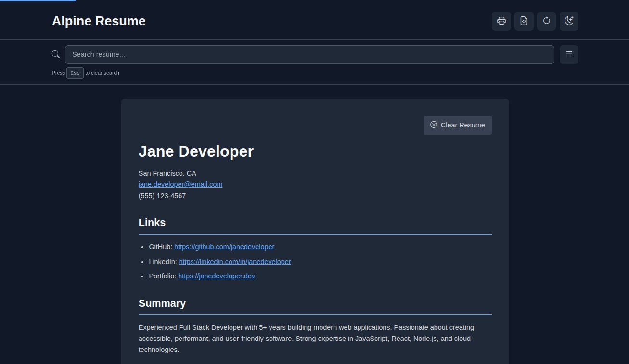Click the Esc key hint badge
This screenshot has height=364, width=629.
coord(75,73)
